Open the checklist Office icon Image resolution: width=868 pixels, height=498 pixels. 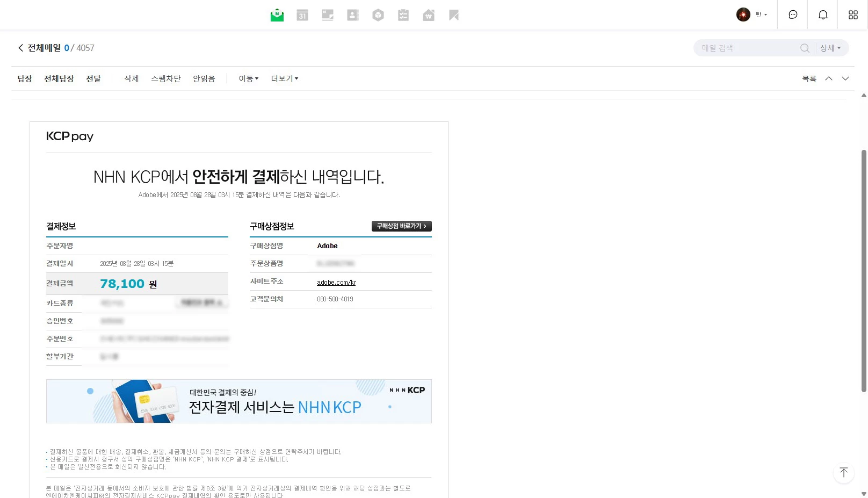403,15
